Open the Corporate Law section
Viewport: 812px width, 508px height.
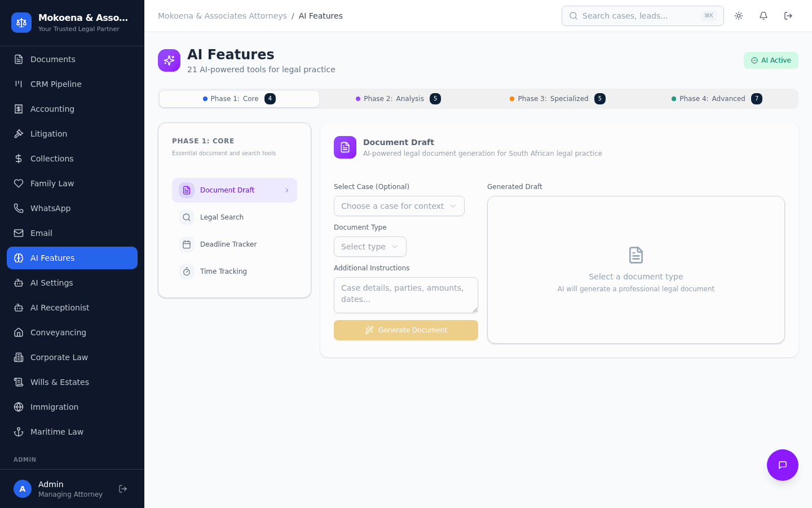[x=72, y=357]
